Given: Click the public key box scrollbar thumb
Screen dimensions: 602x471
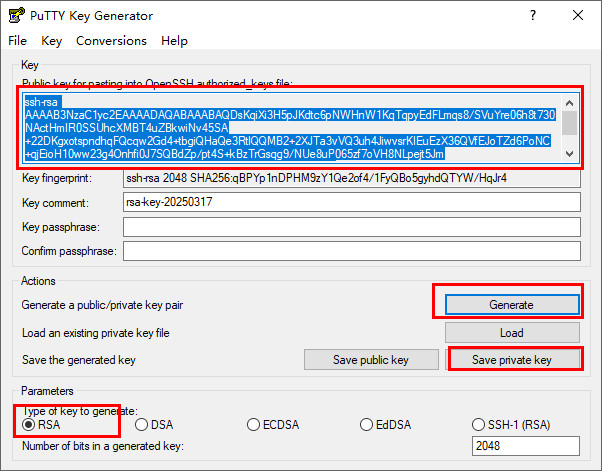Looking at the screenshot, I should pos(570,123).
